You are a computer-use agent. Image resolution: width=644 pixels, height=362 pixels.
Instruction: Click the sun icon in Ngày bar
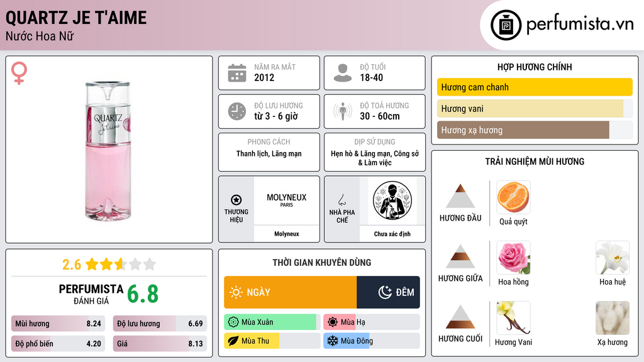pos(236,292)
